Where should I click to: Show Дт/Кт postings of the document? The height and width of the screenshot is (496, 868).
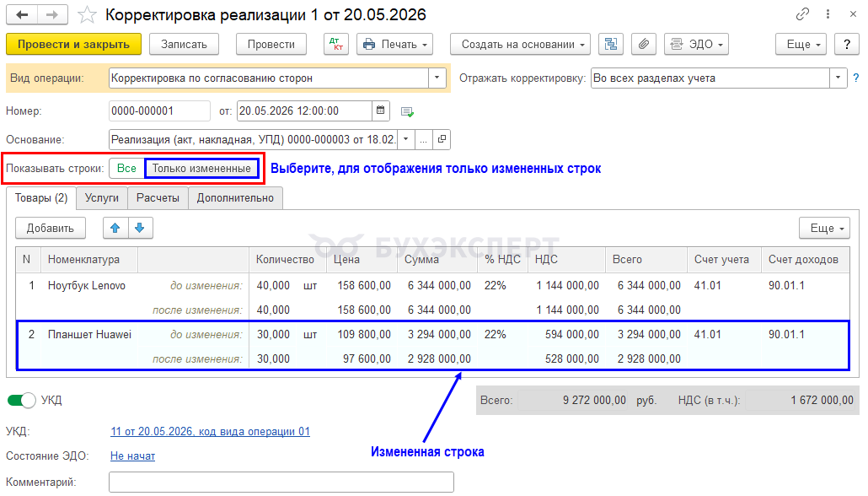coord(336,45)
